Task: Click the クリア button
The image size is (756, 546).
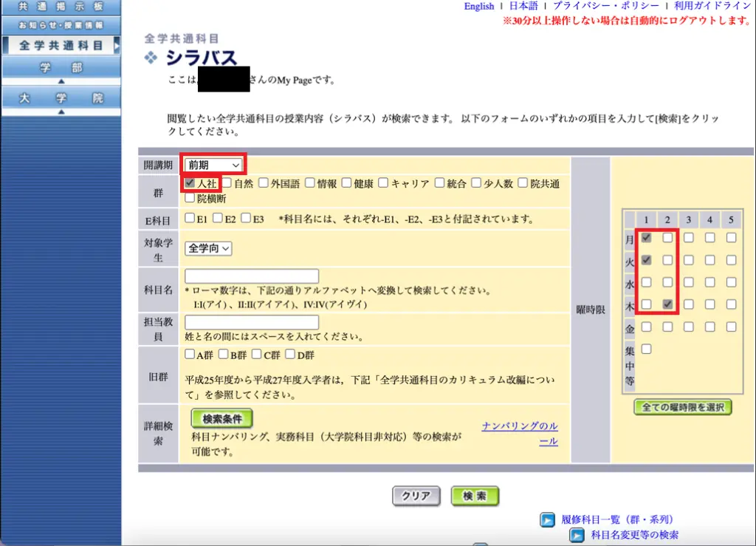Action: tap(416, 496)
